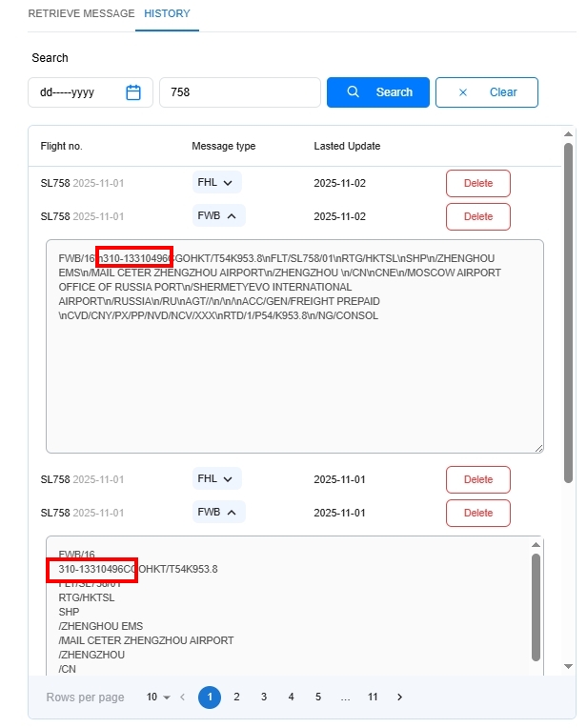This screenshot has width=587, height=728.
Task: Switch to the Retrieve Message tab
Action: 81,14
